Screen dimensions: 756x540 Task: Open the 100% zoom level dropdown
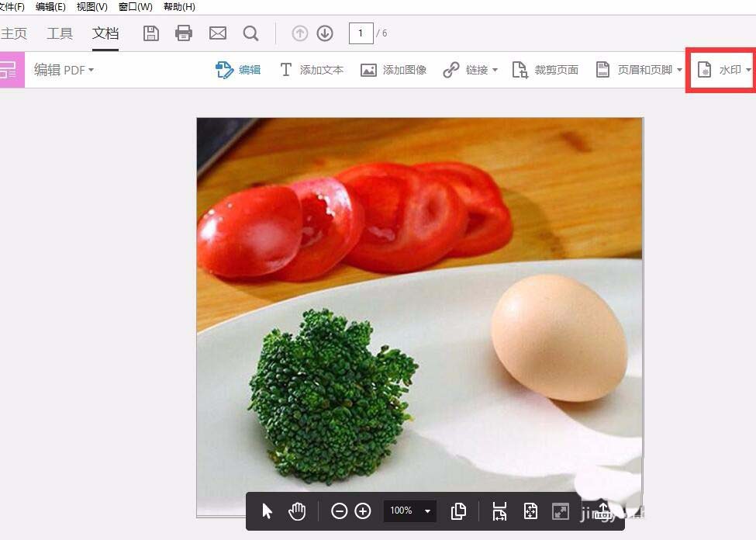point(410,511)
